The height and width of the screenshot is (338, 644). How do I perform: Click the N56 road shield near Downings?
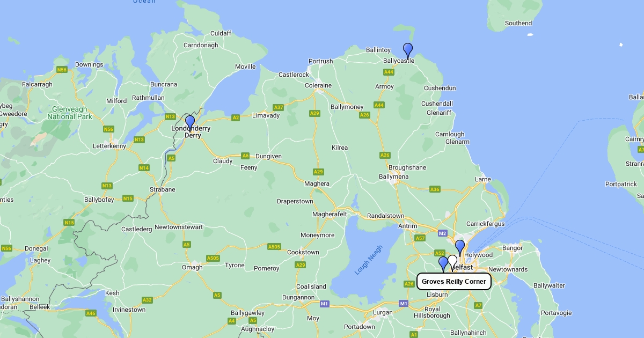click(62, 70)
